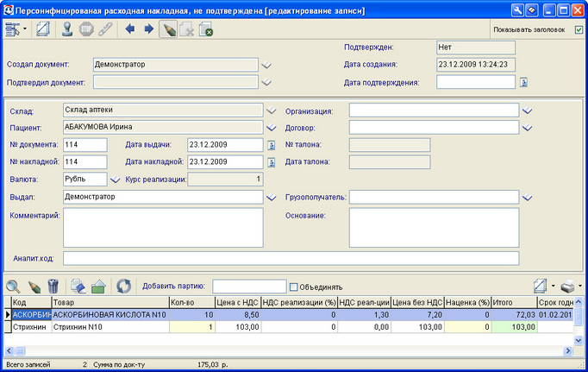The width and height of the screenshot is (588, 372).
Task: Click the НДС реализации (%) column header
Action: click(x=299, y=303)
